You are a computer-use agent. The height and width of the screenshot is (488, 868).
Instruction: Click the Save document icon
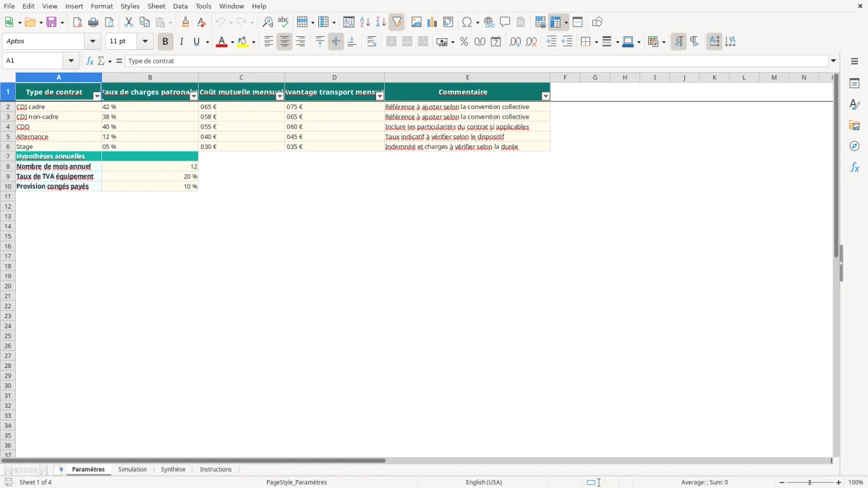[51, 22]
